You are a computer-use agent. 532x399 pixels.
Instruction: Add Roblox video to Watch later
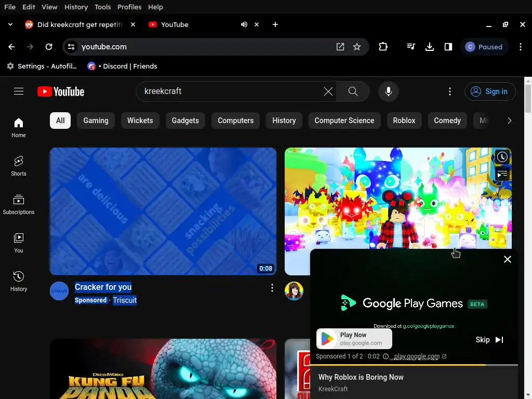click(x=502, y=157)
